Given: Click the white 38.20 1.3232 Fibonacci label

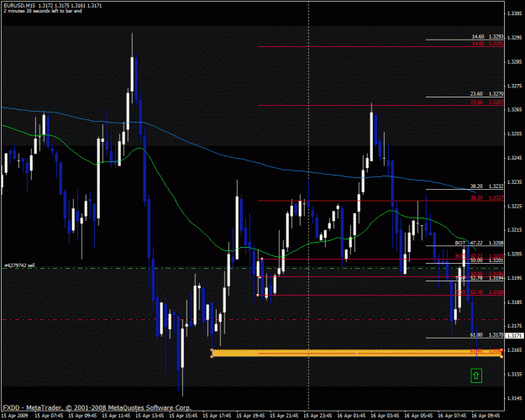Looking at the screenshot, I should [x=486, y=186].
